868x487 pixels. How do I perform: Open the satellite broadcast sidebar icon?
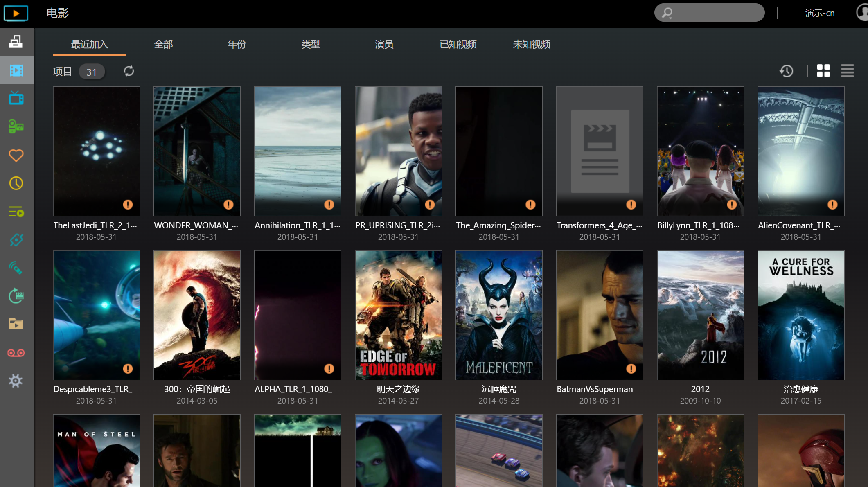pyautogui.click(x=16, y=268)
